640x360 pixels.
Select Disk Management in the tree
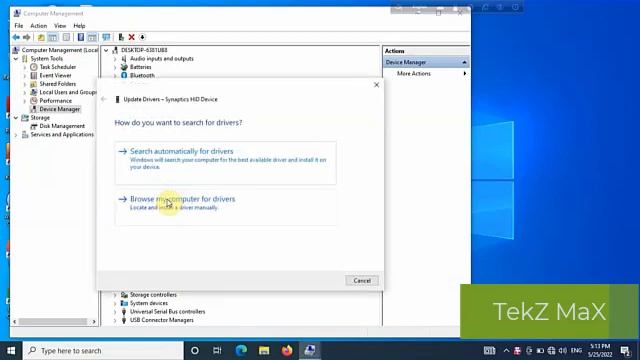[x=62, y=126]
